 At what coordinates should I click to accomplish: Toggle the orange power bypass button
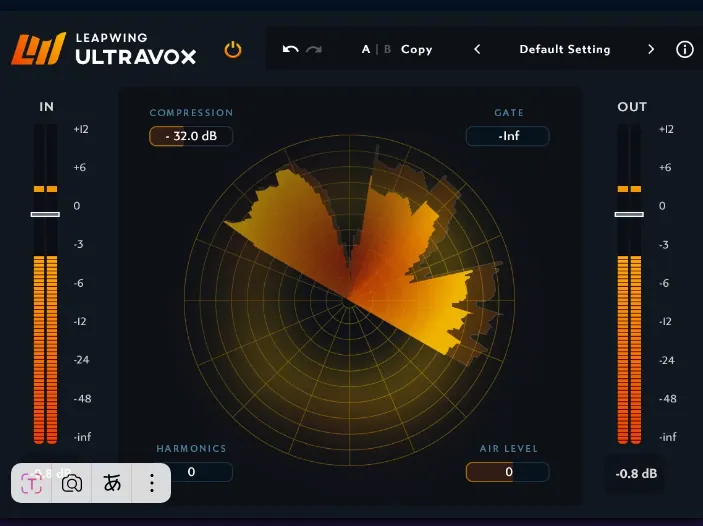coord(233,49)
